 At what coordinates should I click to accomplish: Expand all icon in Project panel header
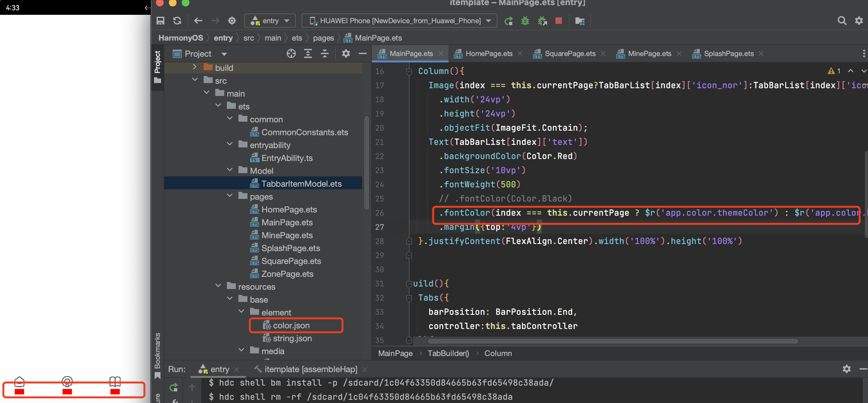click(308, 53)
